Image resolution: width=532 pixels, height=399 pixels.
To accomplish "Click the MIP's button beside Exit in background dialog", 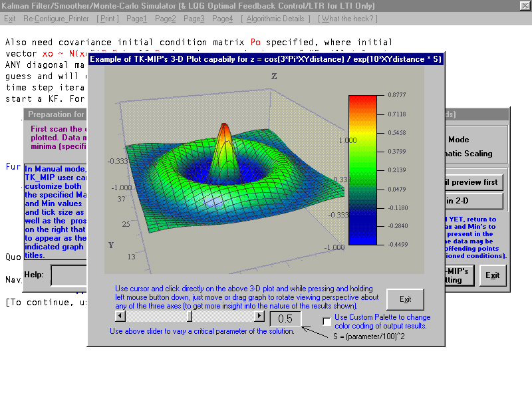I will (459, 275).
